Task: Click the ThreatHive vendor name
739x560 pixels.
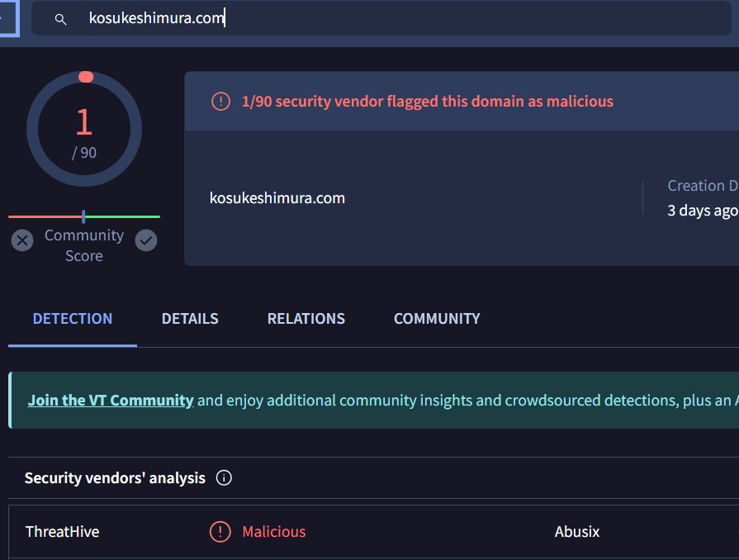Action: (x=62, y=532)
